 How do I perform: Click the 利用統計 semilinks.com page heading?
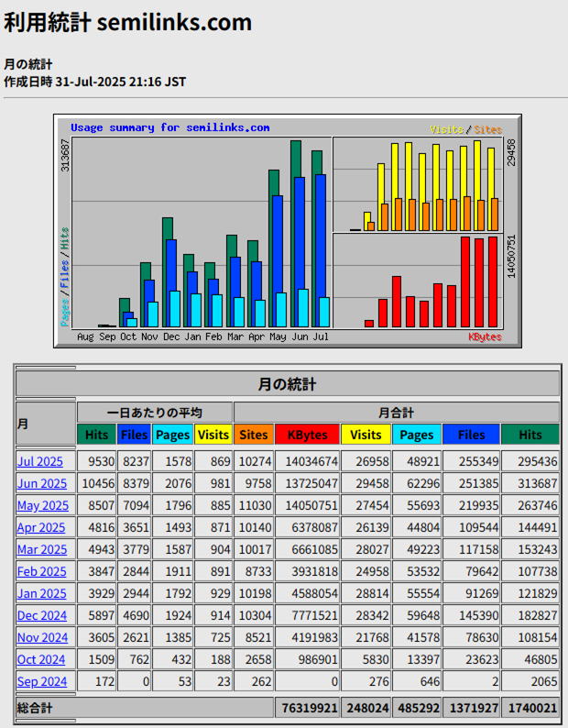(127, 22)
